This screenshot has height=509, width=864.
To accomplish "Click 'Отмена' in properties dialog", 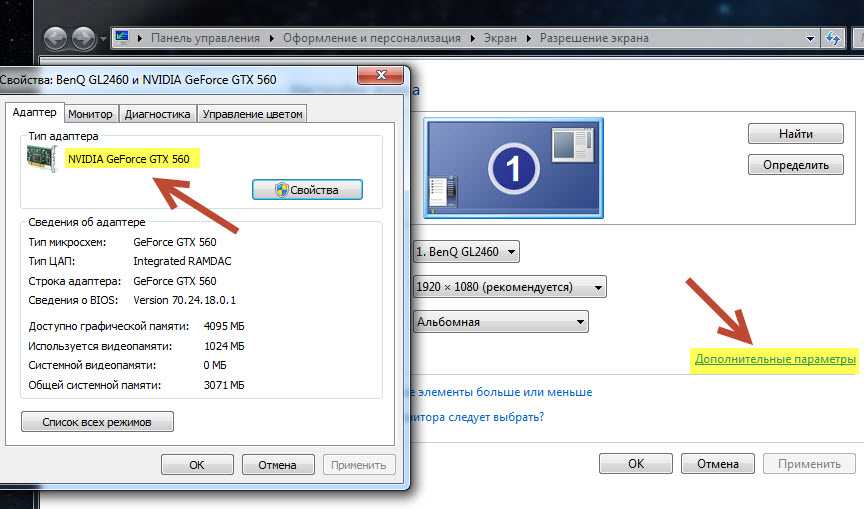I will (x=277, y=465).
